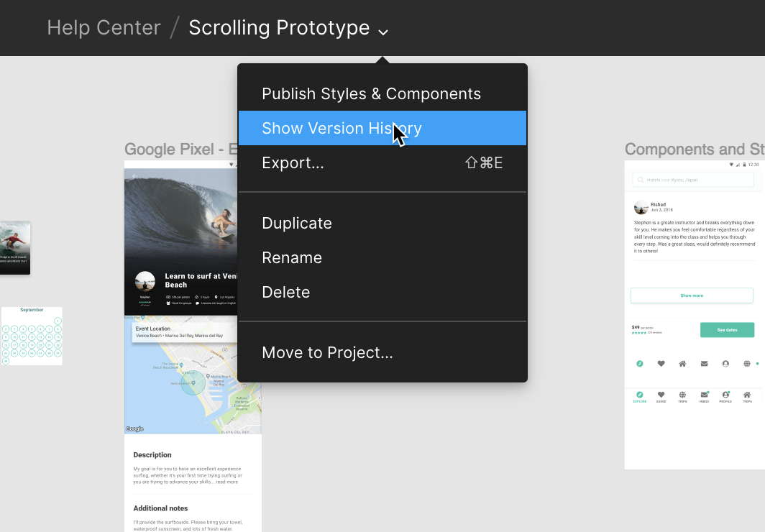Choose Export... from the file menu

293,163
